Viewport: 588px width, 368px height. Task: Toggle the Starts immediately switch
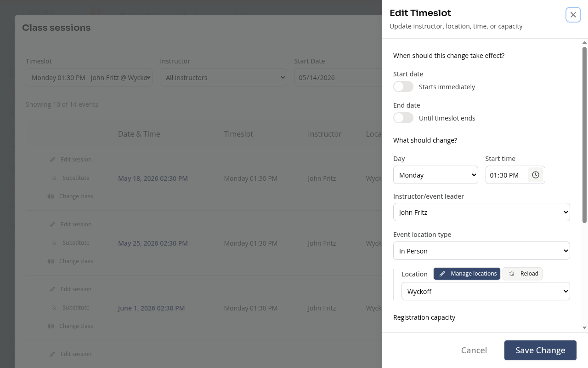click(x=403, y=86)
